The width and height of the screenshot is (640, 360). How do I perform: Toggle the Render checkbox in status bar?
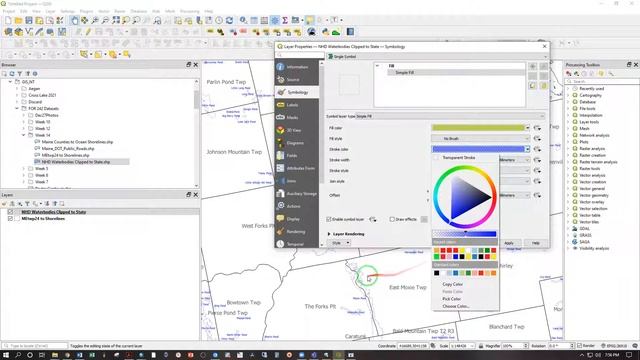pyautogui.click(x=579, y=346)
